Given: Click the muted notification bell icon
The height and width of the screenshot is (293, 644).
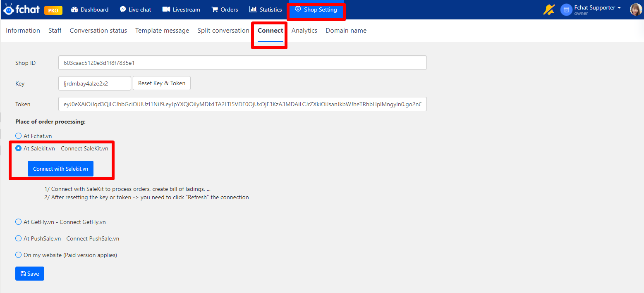Looking at the screenshot, I should coord(549,10).
